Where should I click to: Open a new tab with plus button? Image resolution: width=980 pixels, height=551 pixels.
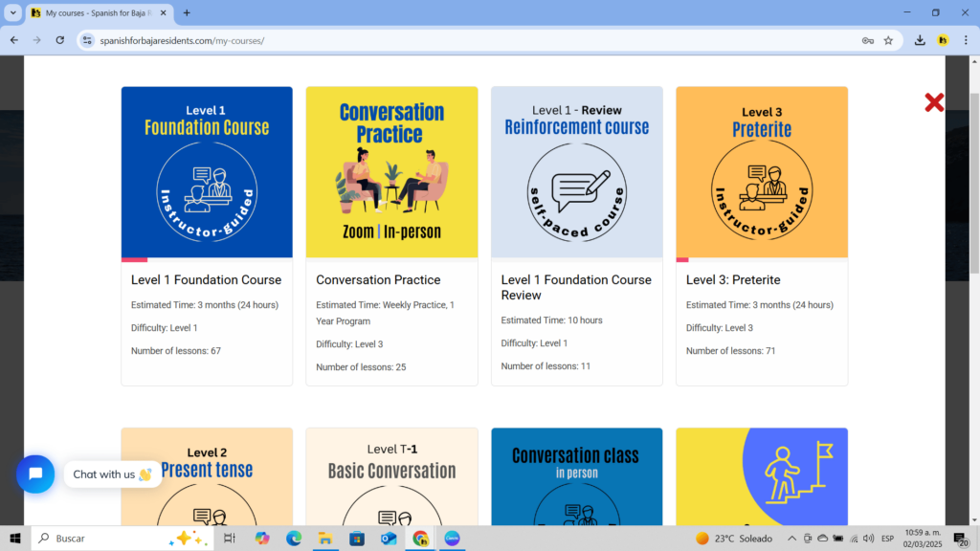click(x=187, y=12)
